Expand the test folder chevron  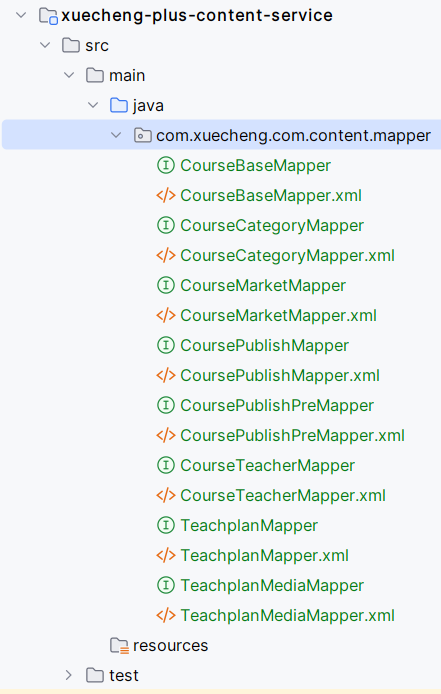[69, 675]
